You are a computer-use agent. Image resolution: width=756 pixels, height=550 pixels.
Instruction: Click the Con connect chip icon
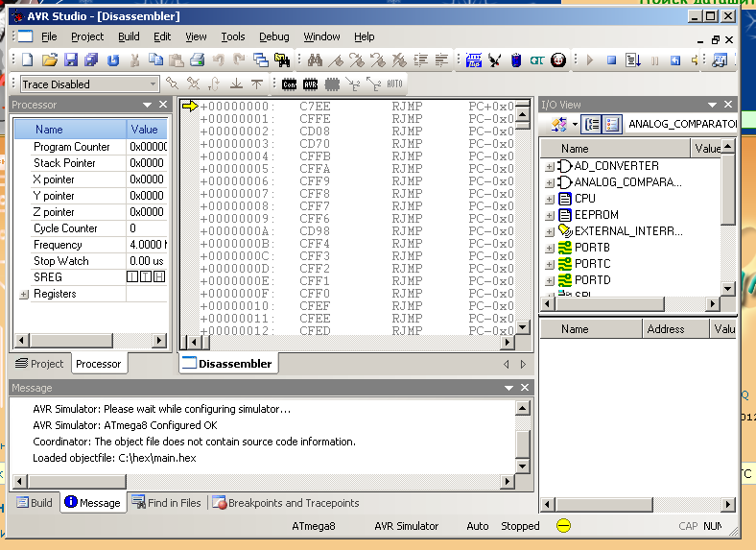(290, 84)
